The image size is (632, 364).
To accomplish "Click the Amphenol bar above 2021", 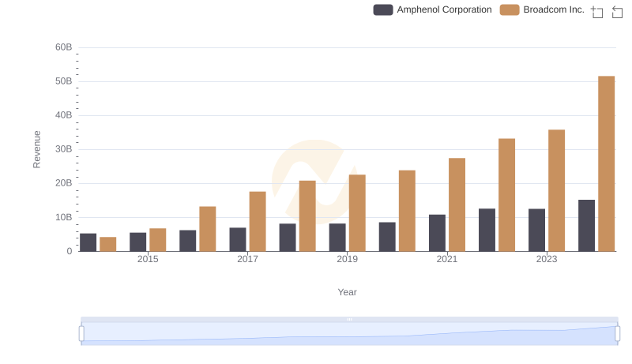I will (x=437, y=233).
